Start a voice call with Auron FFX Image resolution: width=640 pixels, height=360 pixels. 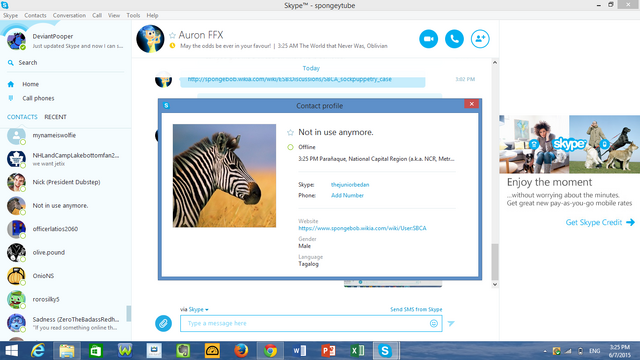[454, 39]
